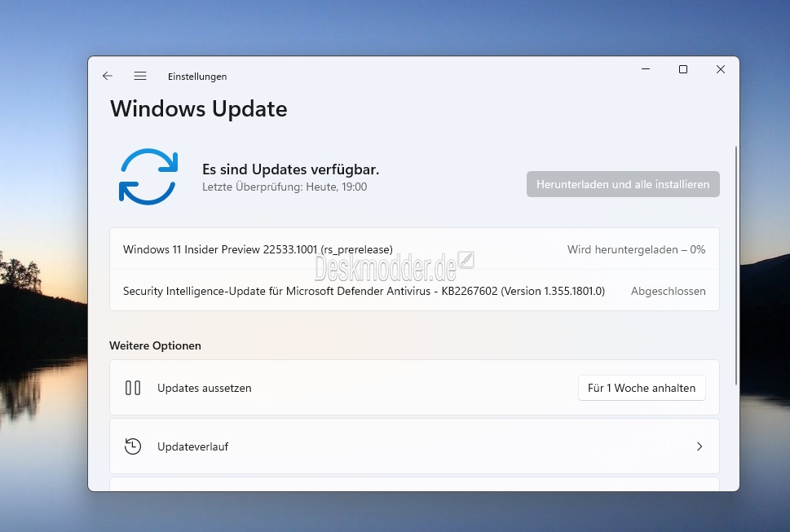Viewport: 790px width, 532px height.
Task: Click the Abgeschlossen status text
Action: [668, 291]
